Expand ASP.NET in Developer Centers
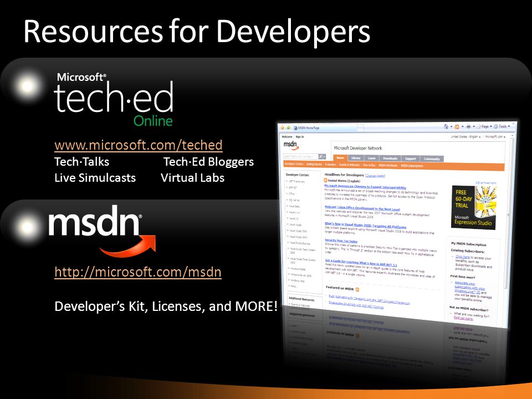 [292, 188]
